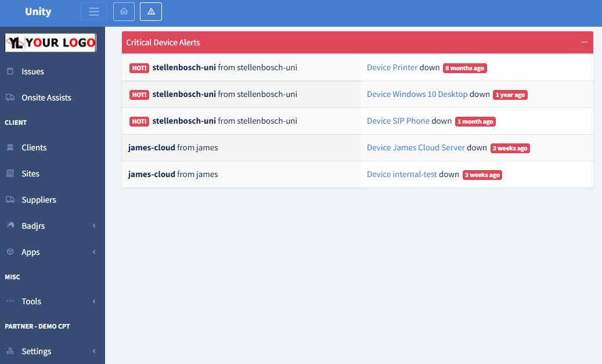Viewport: 602px width, 364px height.
Task: Open the Apps menu label
Action: tap(31, 252)
